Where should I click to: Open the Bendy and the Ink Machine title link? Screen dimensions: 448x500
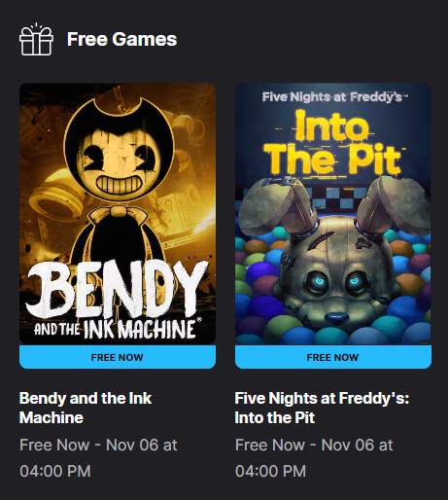[x=86, y=408]
